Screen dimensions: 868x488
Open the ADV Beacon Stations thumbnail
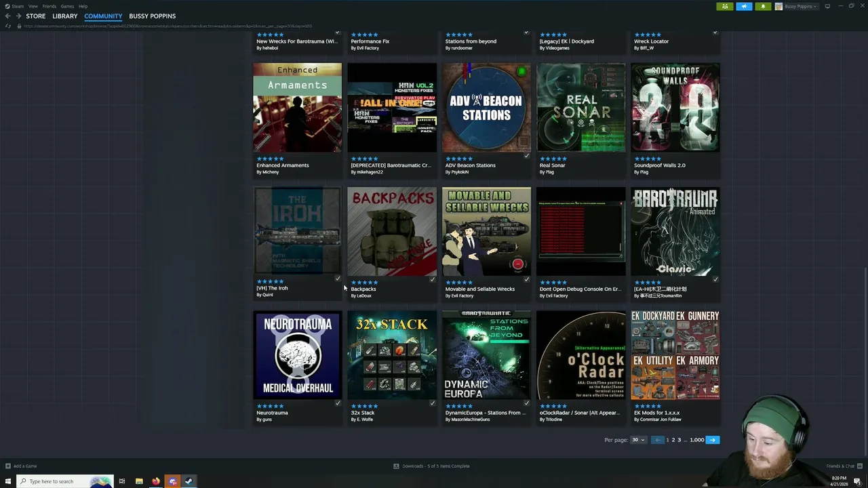486,108
